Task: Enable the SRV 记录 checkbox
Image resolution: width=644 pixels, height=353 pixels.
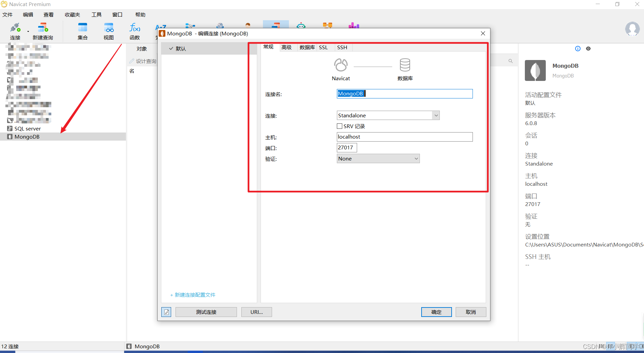Action: (340, 126)
